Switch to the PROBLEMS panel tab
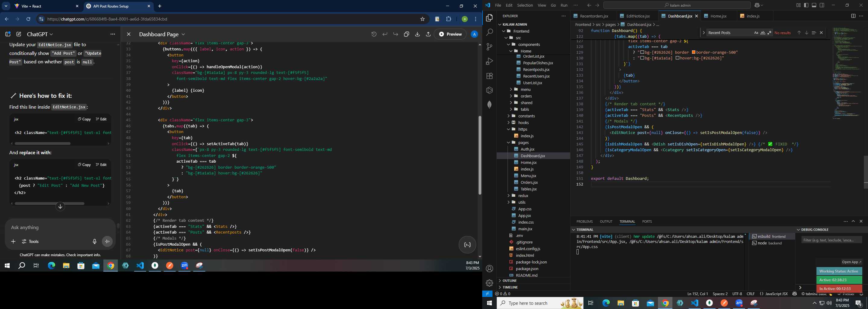The width and height of the screenshot is (868, 309). pos(584,221)
